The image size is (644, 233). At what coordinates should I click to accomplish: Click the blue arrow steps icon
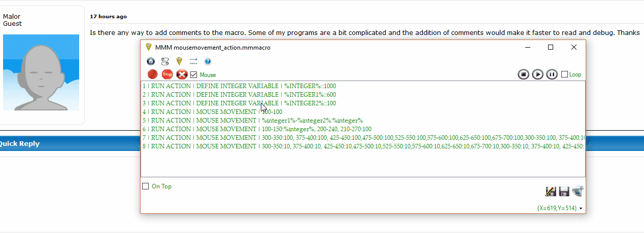[193, 61]
